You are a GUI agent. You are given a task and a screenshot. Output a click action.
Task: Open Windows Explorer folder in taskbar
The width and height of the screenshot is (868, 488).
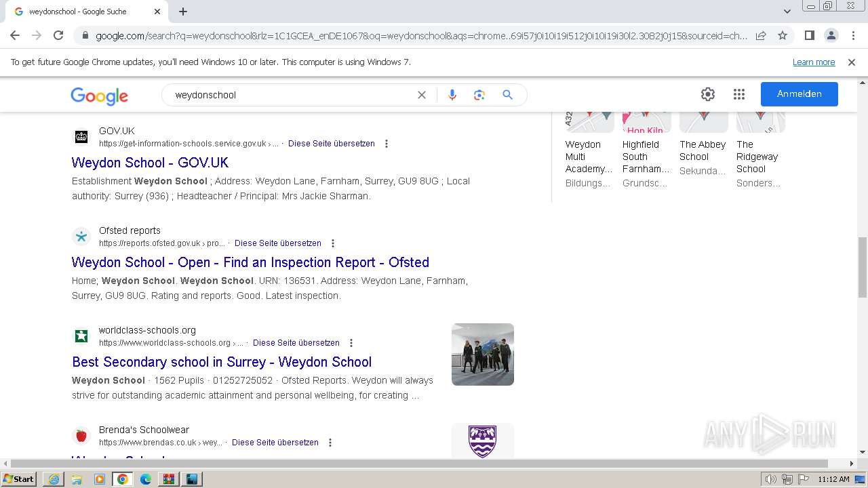point(77,479)
